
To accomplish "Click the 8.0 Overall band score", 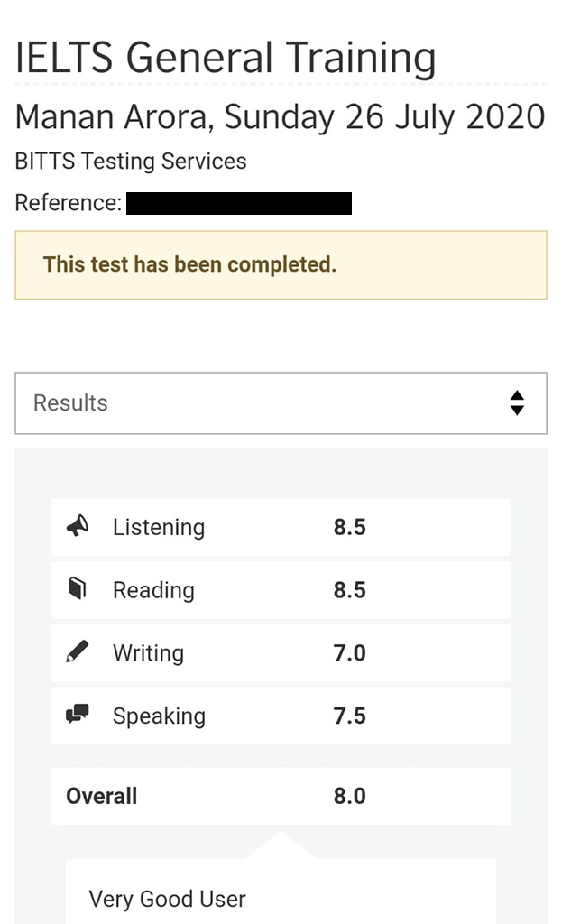I will pyautogui.click(x=349, y=796).
